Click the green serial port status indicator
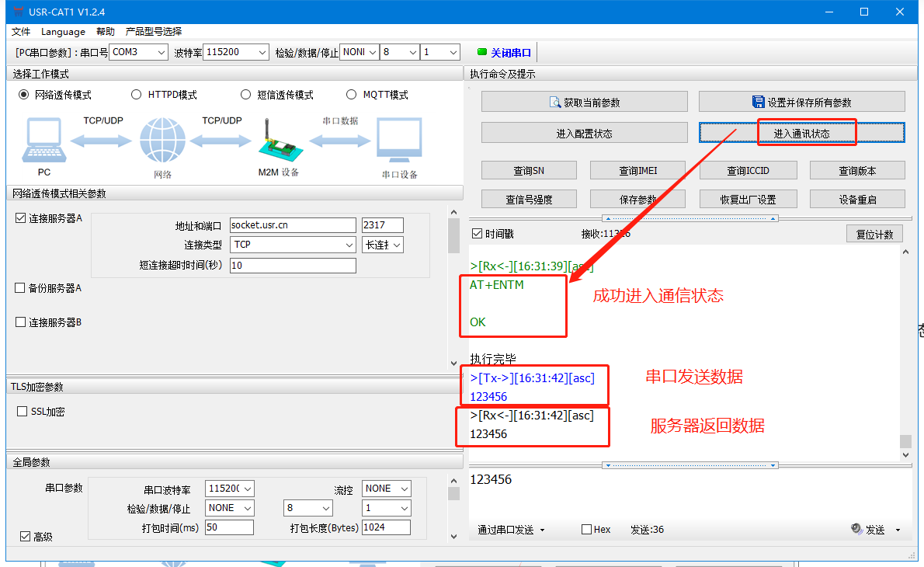The height and width of the screenshot is (567, 924). click(481, 53)
